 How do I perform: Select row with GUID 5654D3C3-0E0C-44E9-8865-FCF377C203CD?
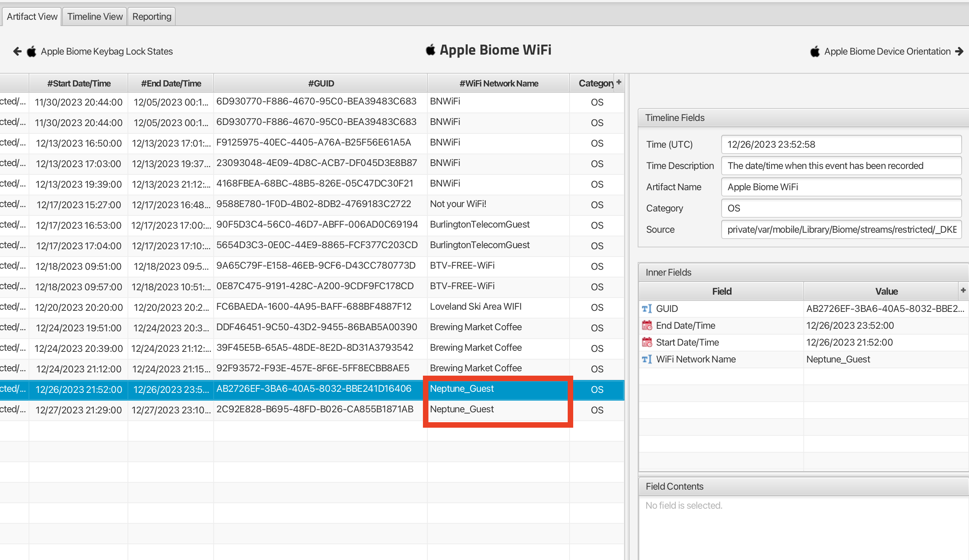coord(312,246)
